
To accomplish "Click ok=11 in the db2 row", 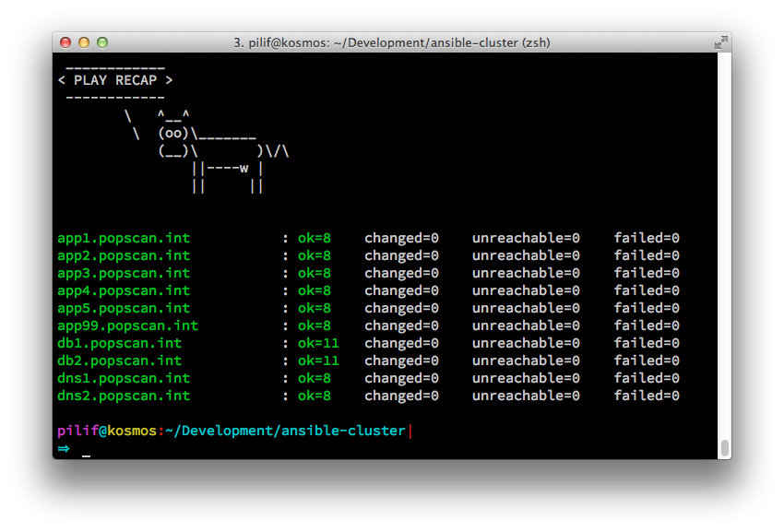I will (x=318, y=361).
